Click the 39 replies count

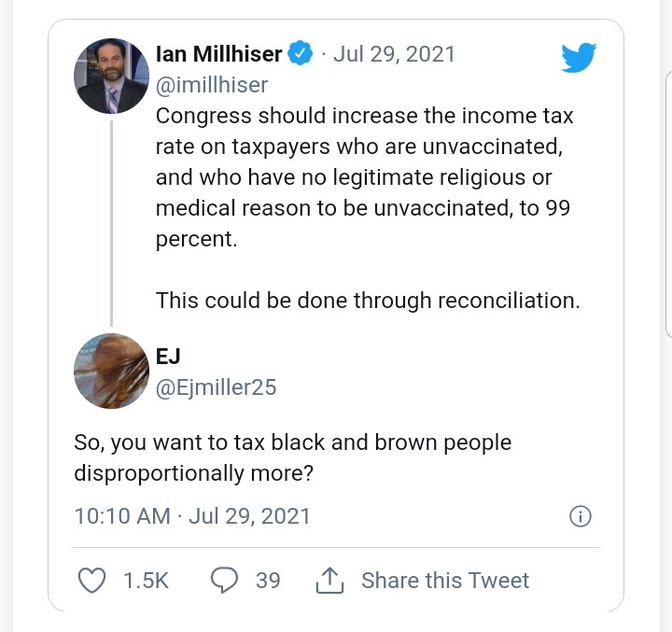268,581
